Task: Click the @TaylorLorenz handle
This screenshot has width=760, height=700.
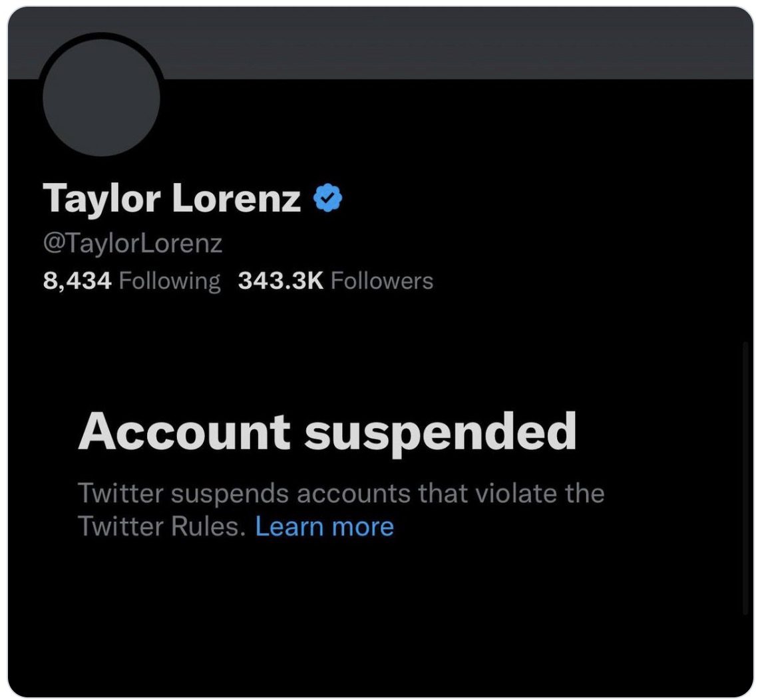Action: [132, 243]
